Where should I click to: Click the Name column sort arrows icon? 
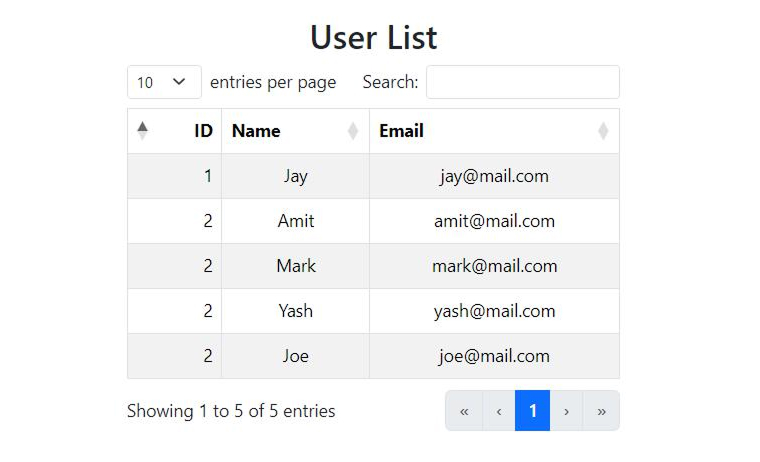pos(353,131)
